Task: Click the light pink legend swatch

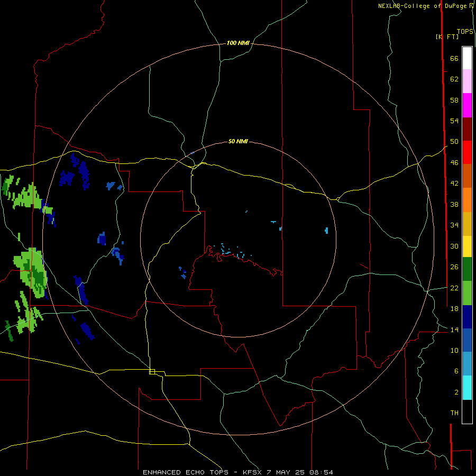Action: (x=467, y=81)
